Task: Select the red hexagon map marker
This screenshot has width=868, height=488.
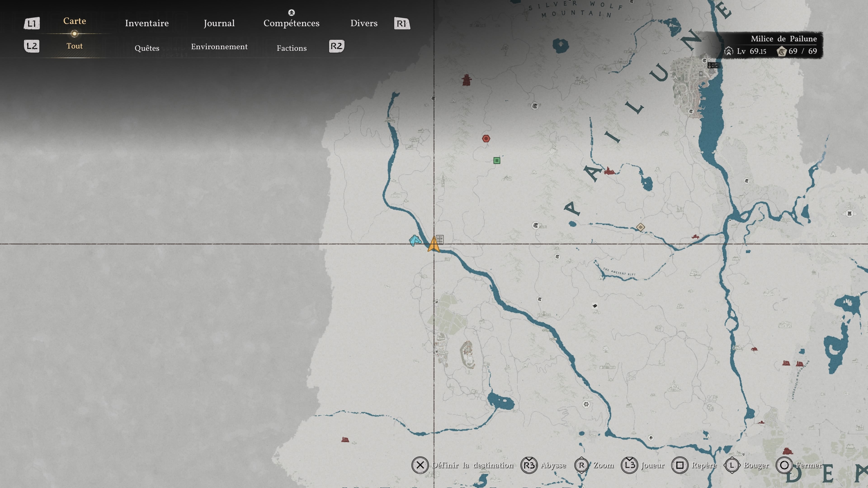Action: coord(486,138)
